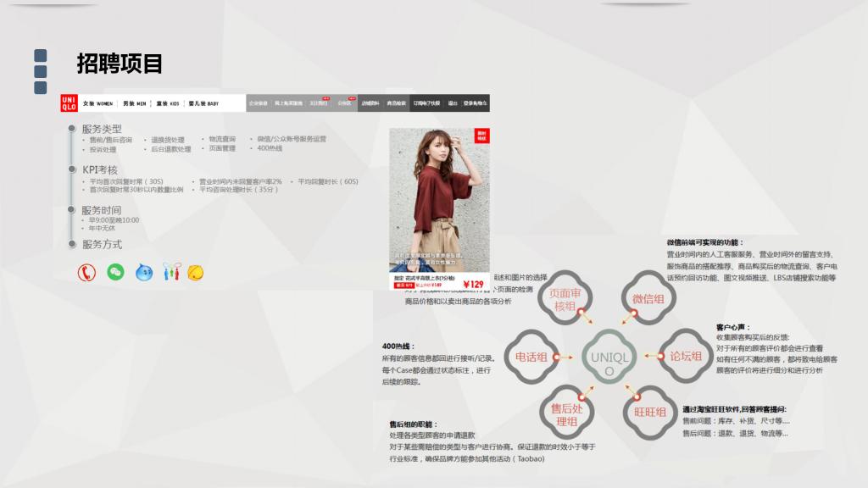Image resolution: width=868 pixels, height=488 pixels.
Task: Click the 招聘项目 slide title
Action: point(120,64)
